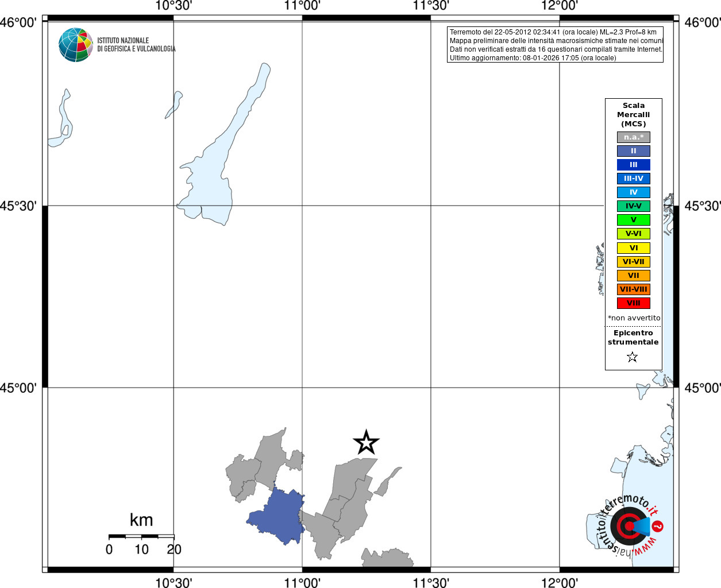Select the grey n.a. legend swatch
The image size is (721, 588).
point(634,137)
